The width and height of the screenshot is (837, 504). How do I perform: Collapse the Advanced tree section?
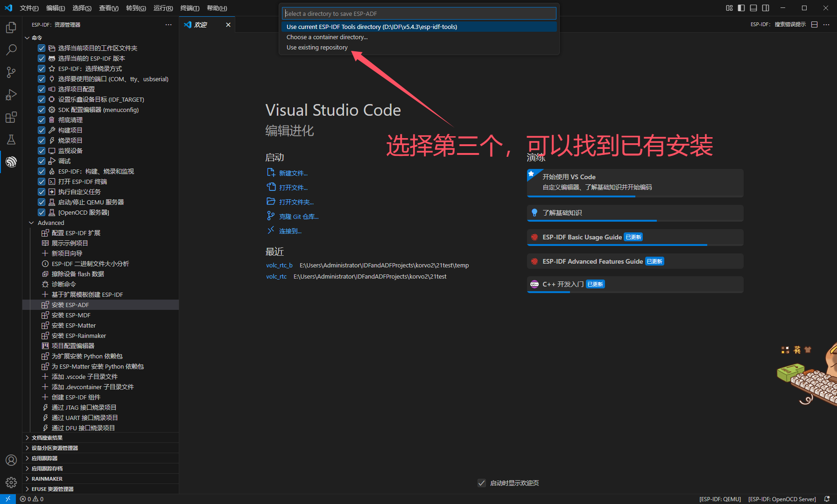point(31,223)
